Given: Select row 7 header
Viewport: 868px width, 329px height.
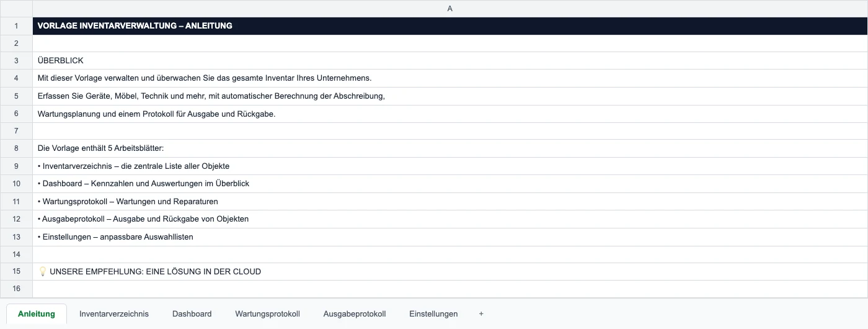Looking at the screenshot, I should click(16, 131).
